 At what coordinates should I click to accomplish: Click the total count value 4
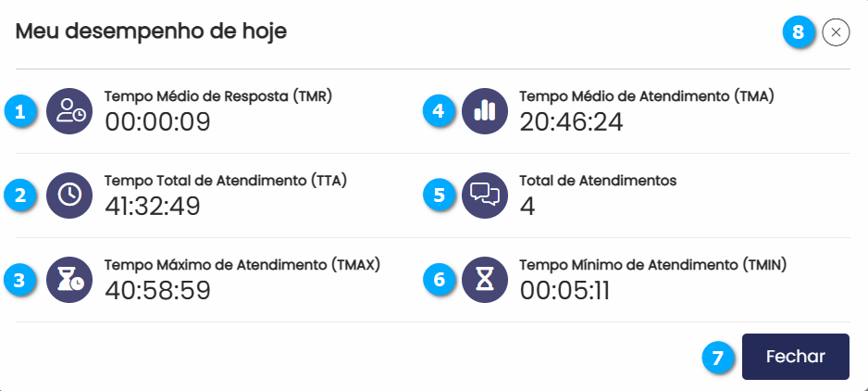[527, 207]
